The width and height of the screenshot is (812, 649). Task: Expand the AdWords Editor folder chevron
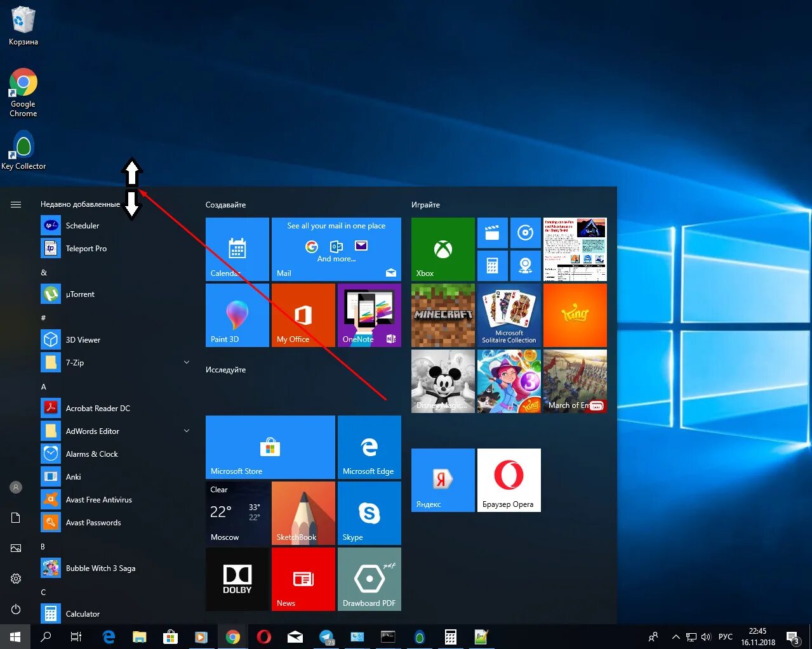[x=187, y=431]
